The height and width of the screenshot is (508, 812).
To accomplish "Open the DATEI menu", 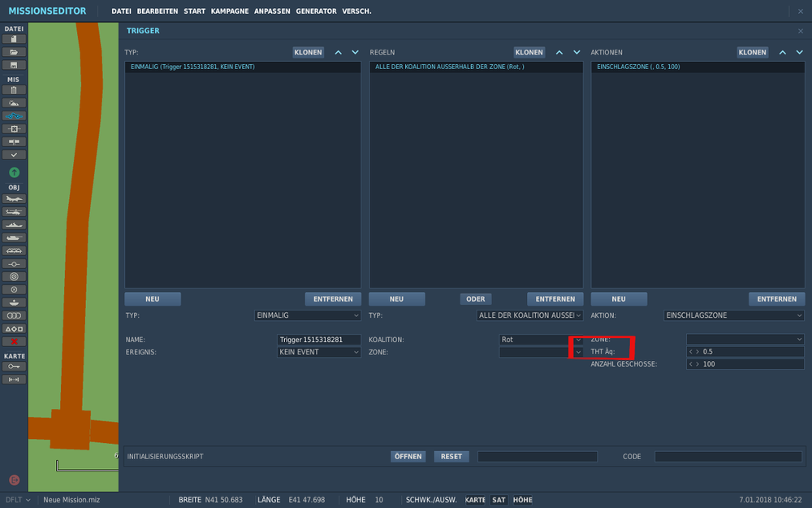I will [121, 11].
